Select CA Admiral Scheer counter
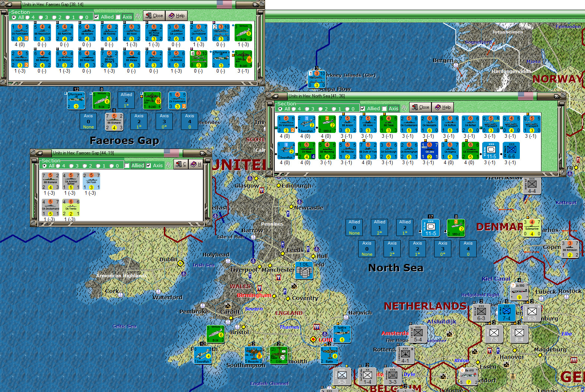Screen dimensions: 585x392 [x=71, y=181]
